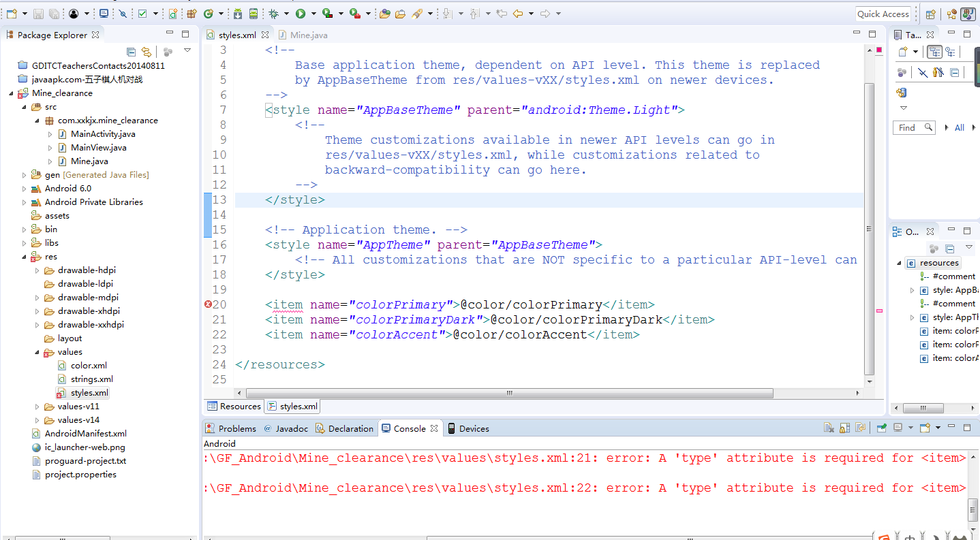Click the Find field in Task List
Image resolution: width=980 pixels, height=540 pixels.
click(914, 127)
